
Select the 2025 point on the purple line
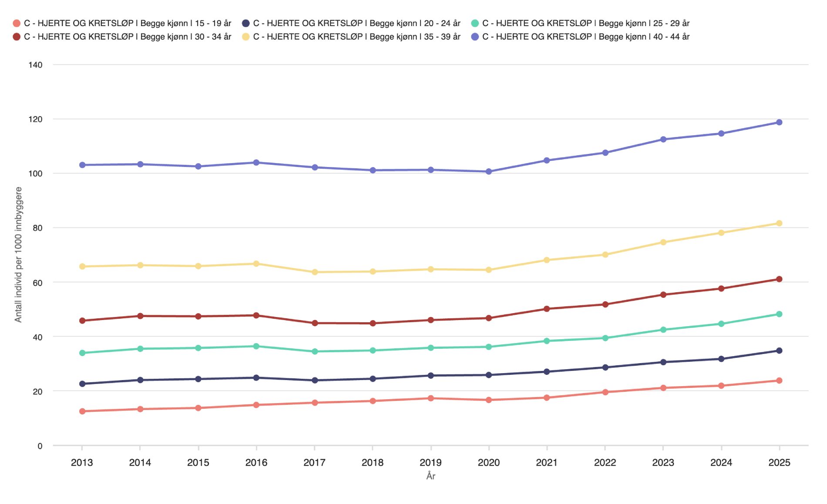click(x=779, y=123)
